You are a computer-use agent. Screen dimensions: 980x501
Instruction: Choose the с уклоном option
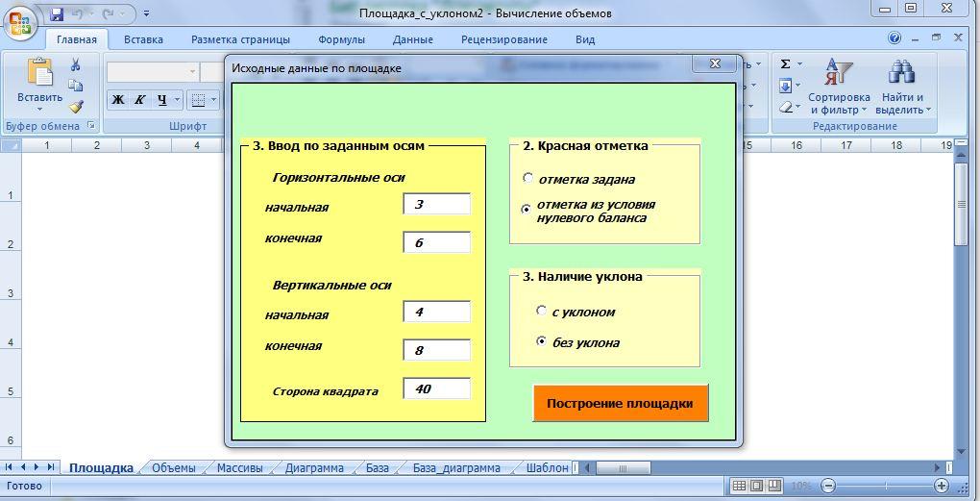point(541,311)
